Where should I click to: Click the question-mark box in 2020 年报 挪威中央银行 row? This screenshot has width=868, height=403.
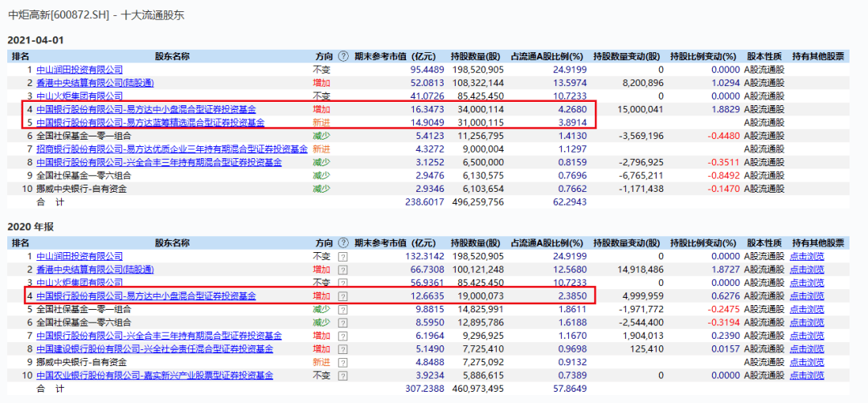(342, 363)
